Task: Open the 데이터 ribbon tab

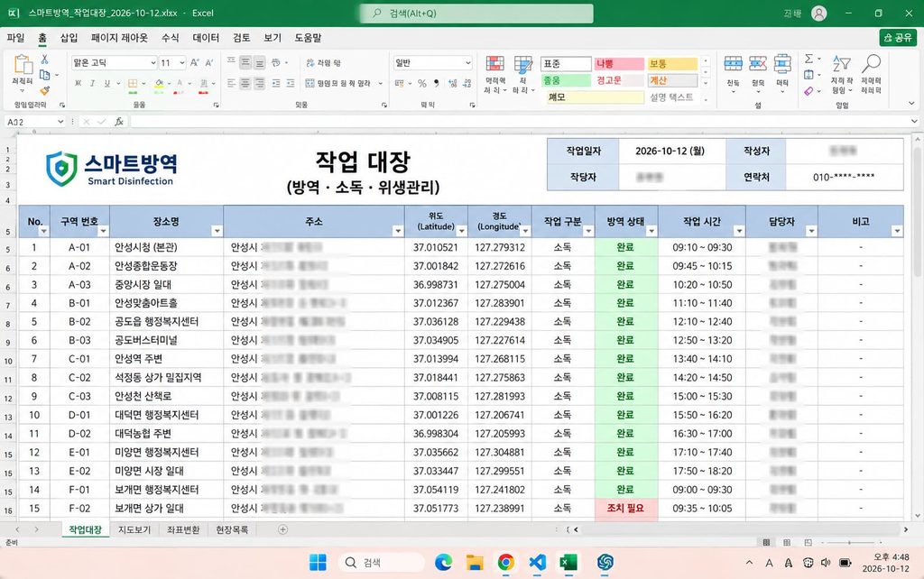Action: 206,38
